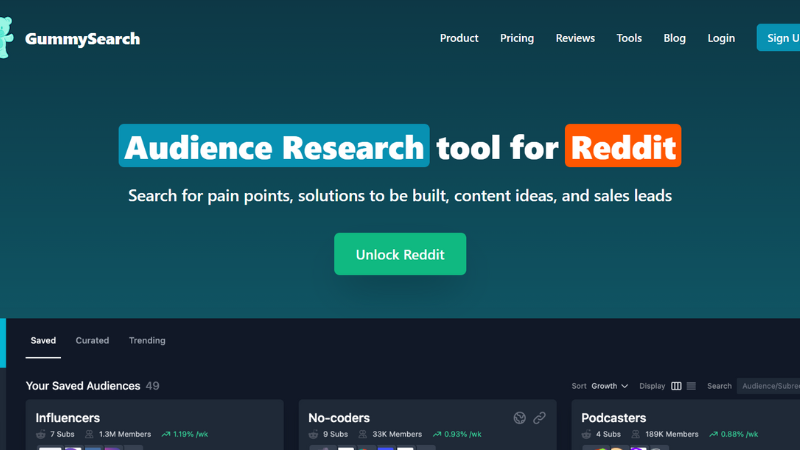The height and width of the screenshot is (450, 800).
Task: Click the Audience Research headline highlight
Action: (274, 146)
